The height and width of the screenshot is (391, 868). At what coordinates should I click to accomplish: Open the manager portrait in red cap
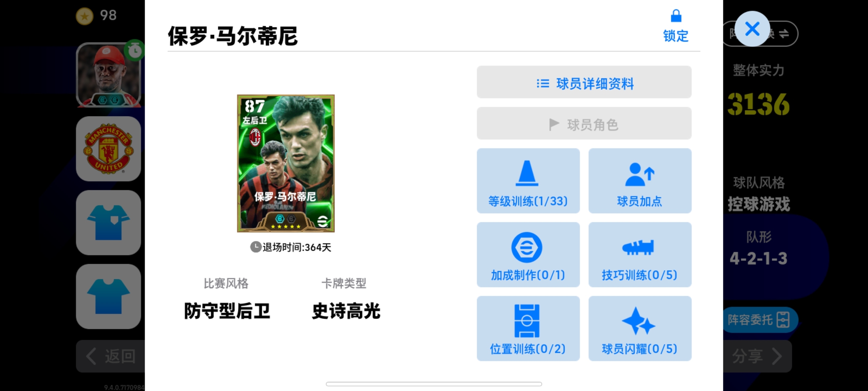click(108, 75)
